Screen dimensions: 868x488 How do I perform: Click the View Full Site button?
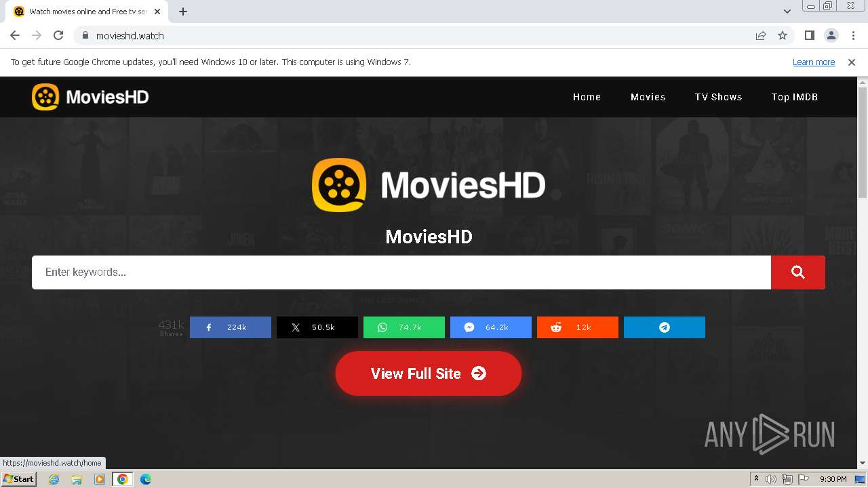[x=429, y=373]
